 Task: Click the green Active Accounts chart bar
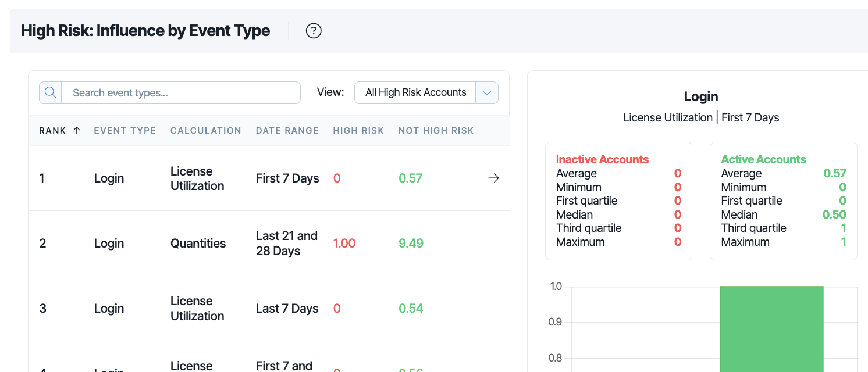click(x=771, y=328)
